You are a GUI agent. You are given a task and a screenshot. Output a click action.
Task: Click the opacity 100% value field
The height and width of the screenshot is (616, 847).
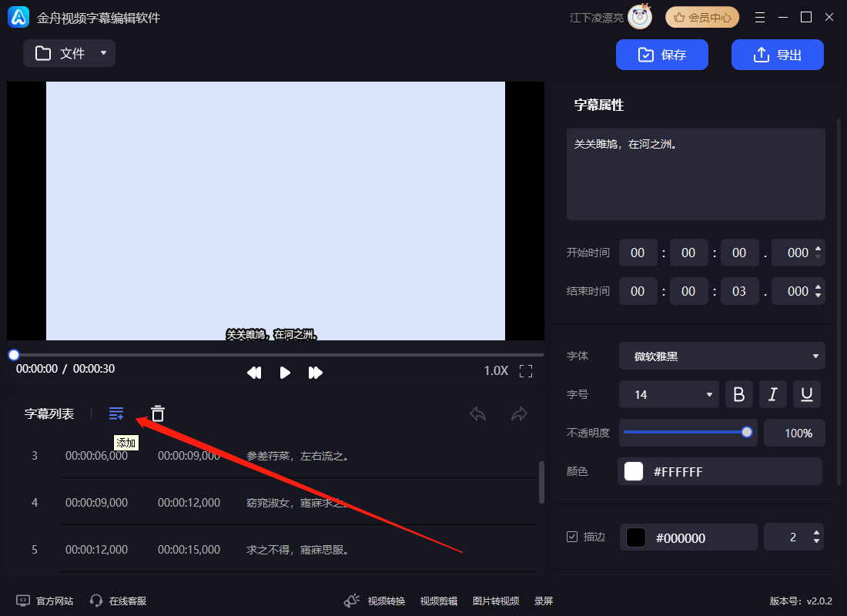pyautogui.click(x=795, y=433)
